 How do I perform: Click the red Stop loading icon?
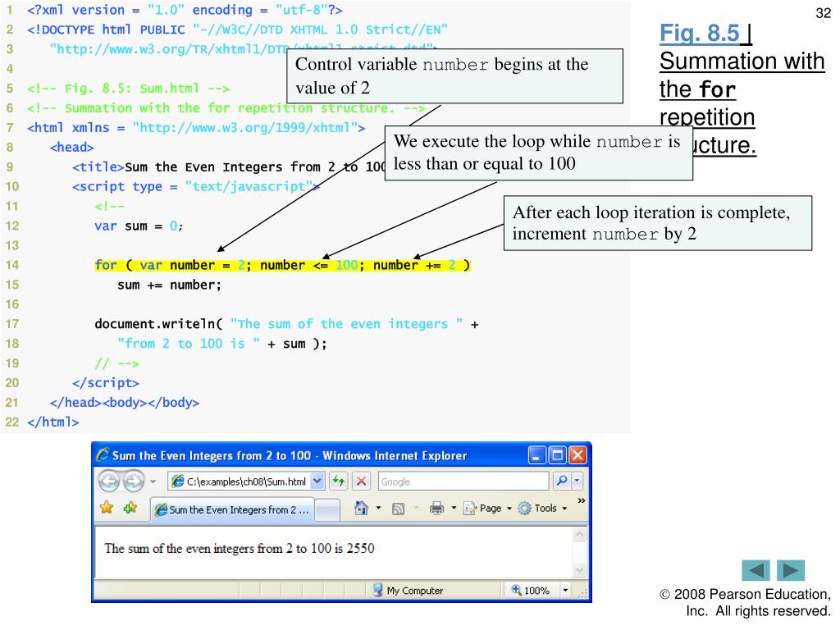(x=362, y=481)
